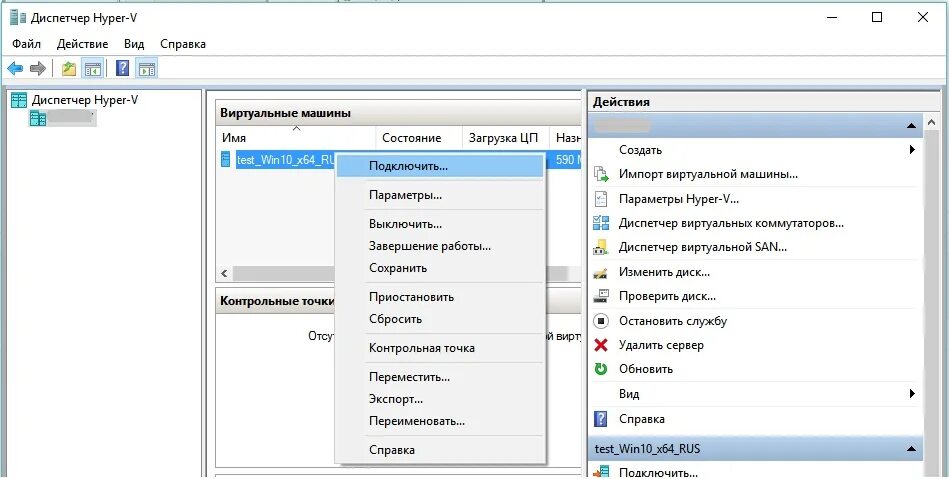Click the blue question mark help toolbar icon
949x479 pixels.
pyautogui.click(x=122, y=68)
